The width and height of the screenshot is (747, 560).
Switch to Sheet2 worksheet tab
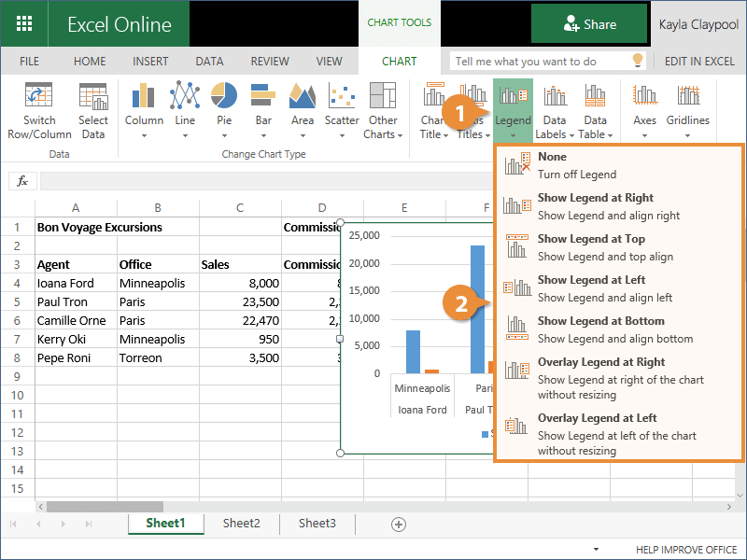tap(241, 524)
